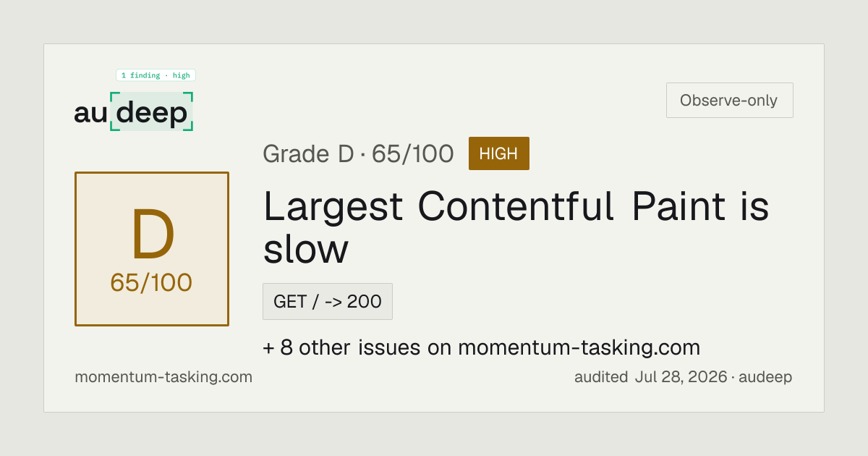
Task: Click the audit date Jul 28, 2026
Action: pos(681,377)
